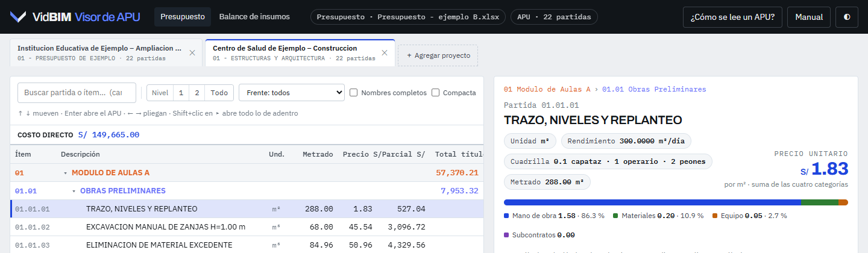Show all levels with Todo button
Viewport: 868px width, 253px height.
[219, 93]
